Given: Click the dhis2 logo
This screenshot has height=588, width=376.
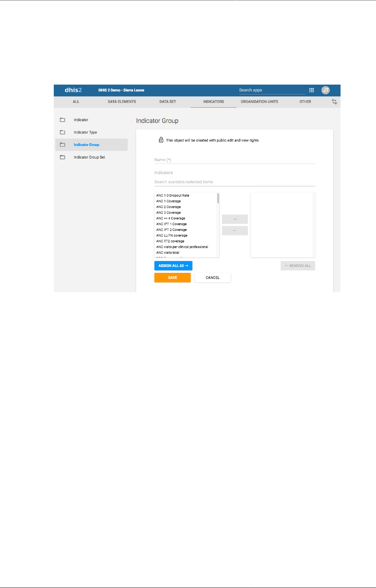Looking at the screenshot, I should coord(73,90).
